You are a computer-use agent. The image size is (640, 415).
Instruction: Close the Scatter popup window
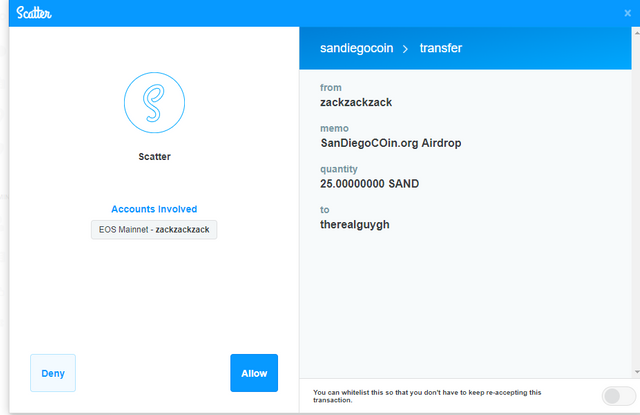(x=628, y=13)
